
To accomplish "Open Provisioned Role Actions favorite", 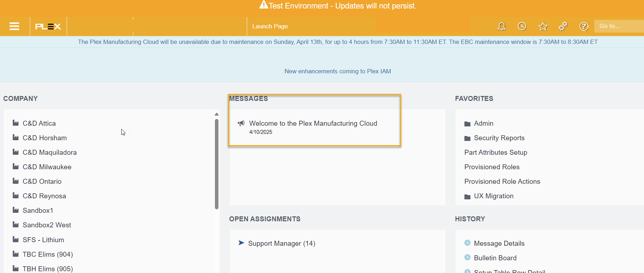I will click(502, 181).
